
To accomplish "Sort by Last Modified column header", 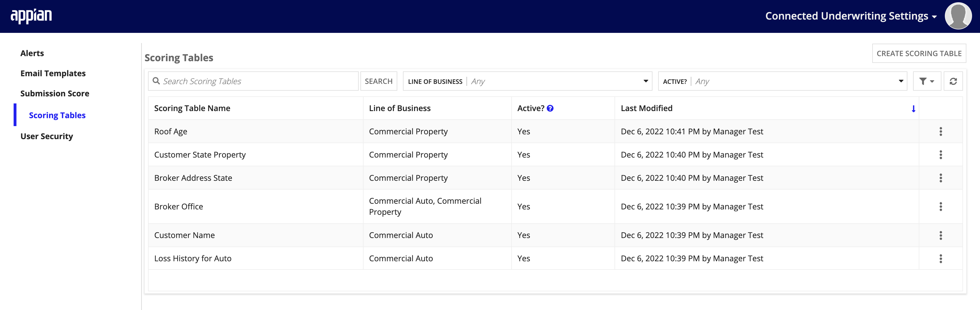I will [x=646, y=109].
